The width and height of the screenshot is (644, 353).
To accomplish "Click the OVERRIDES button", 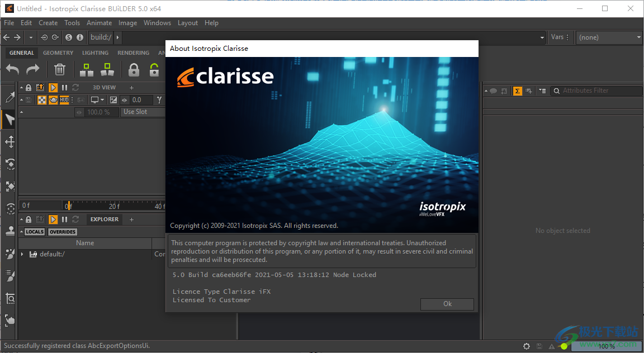I will coord(63,232).
